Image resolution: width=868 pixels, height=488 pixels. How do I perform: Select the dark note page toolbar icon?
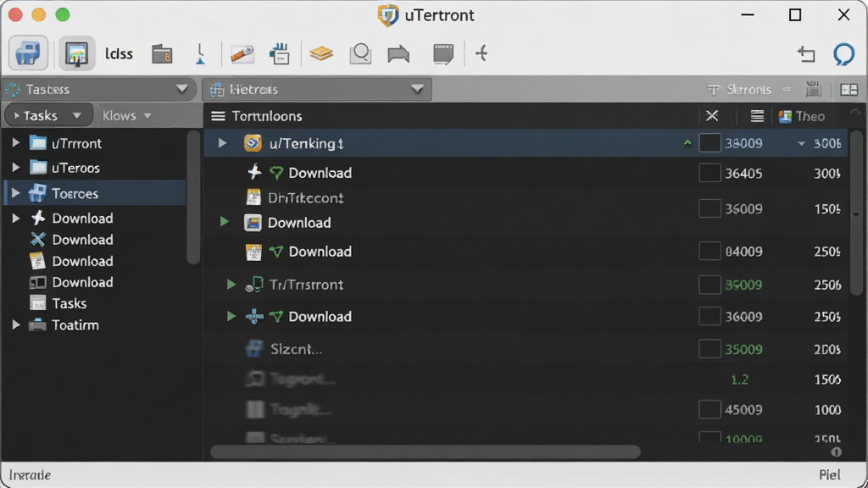442,53
